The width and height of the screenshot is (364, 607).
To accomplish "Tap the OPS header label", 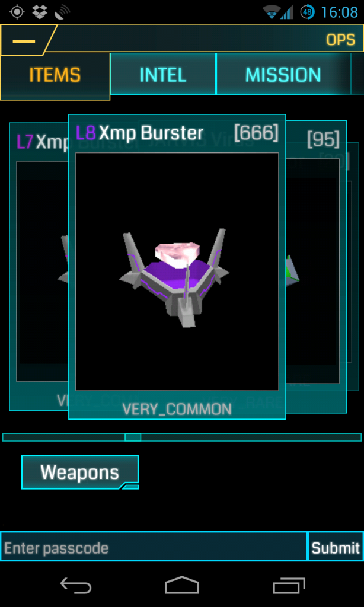I will [x=340, y=40].
